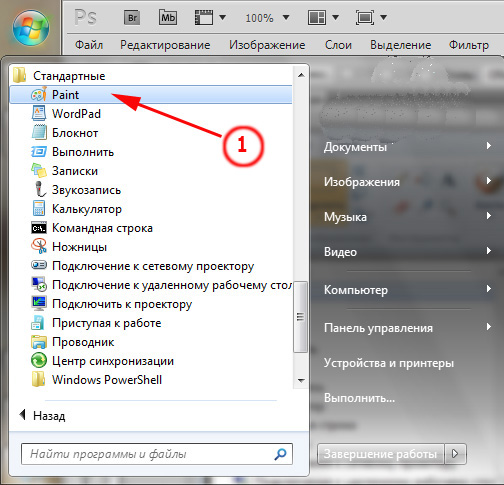Open the Arrange Documents dropdown arrow
This screenshot has height=485, width=504.
[x=335, y=17]
